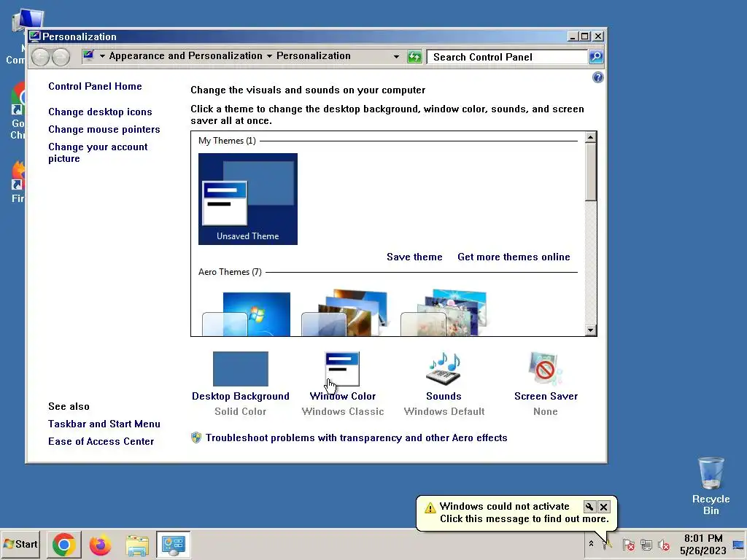Select the third Aero theme with character art
This screenshot has height=560, width=747.
click(x=444, y=314)
